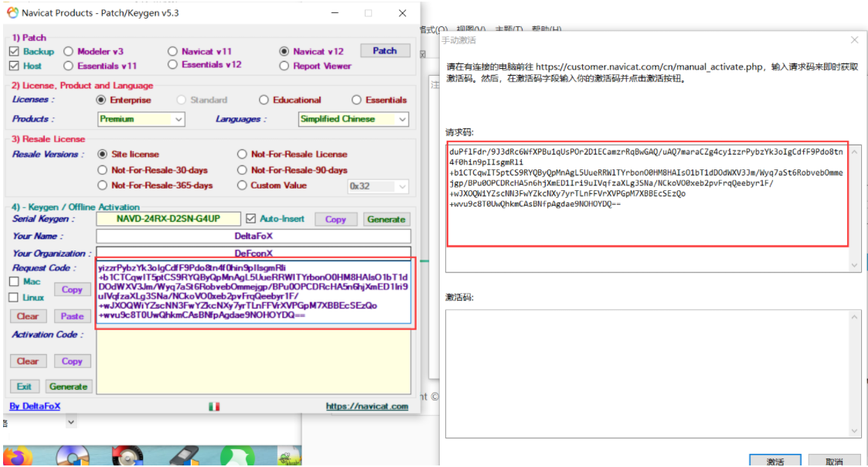Image resolution: width=868 pixels, height=467 pixels.
Task: Click the Your Name input field
Action: 254,236
